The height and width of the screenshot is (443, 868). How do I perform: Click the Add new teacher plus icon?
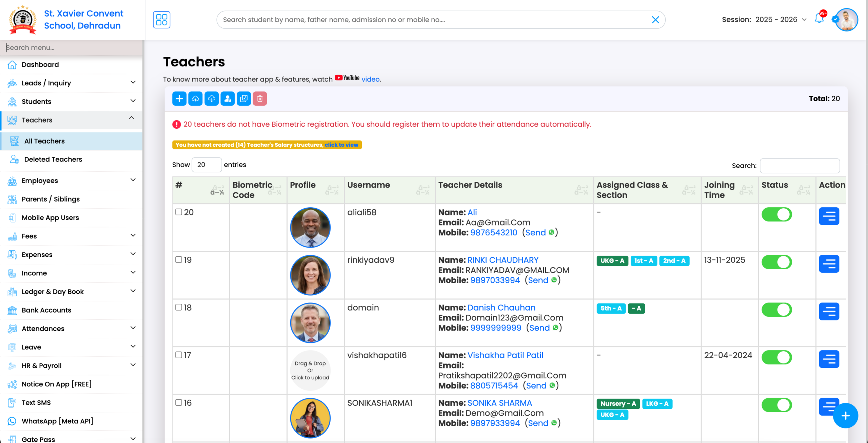179,99
